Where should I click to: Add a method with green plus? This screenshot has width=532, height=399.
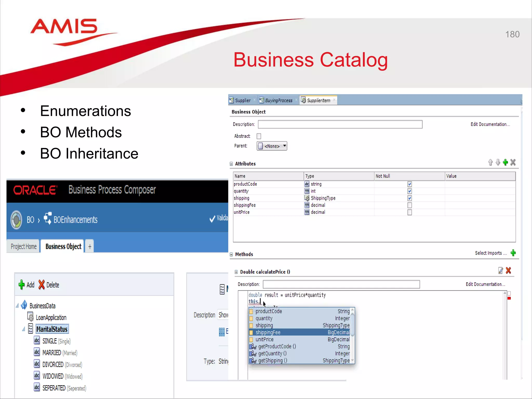513,253
